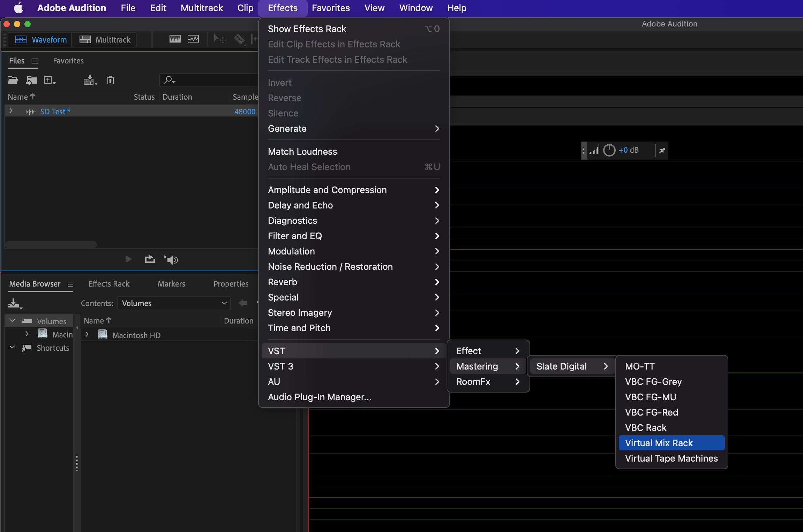This screenshot has width=803, height=532.
Task: Choose Match Loudness menu item
Action: pyautogui.click(x=354, y=152)
